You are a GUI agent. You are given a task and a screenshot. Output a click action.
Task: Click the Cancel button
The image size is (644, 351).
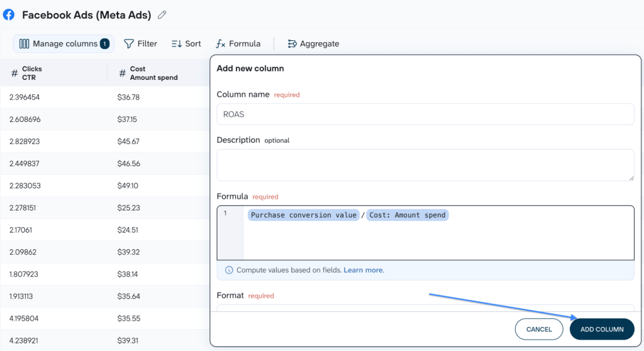pos(539,329)
